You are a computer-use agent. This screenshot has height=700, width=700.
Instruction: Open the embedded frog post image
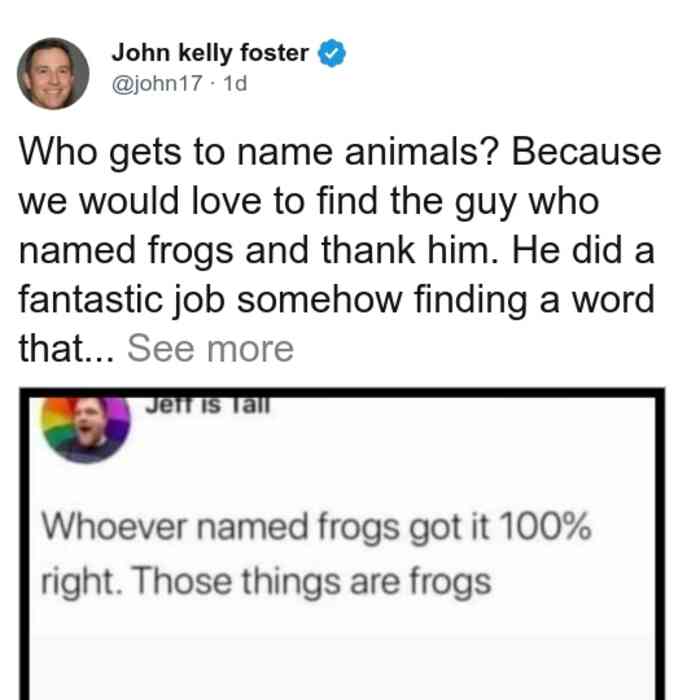(342, 544)
